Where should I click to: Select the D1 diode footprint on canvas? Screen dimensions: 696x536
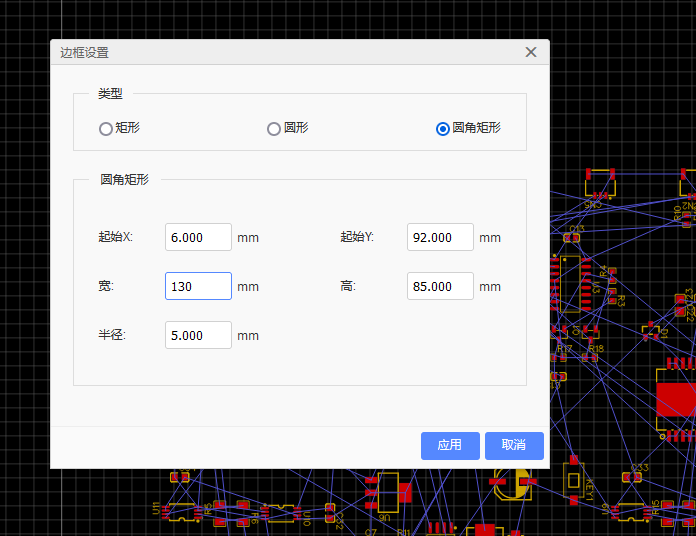[651, 332]
